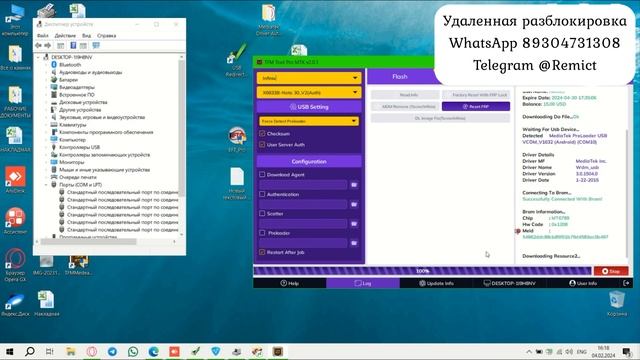Click the Read Info button
This screenshot has height=360, width=640.
pos(405,95)
